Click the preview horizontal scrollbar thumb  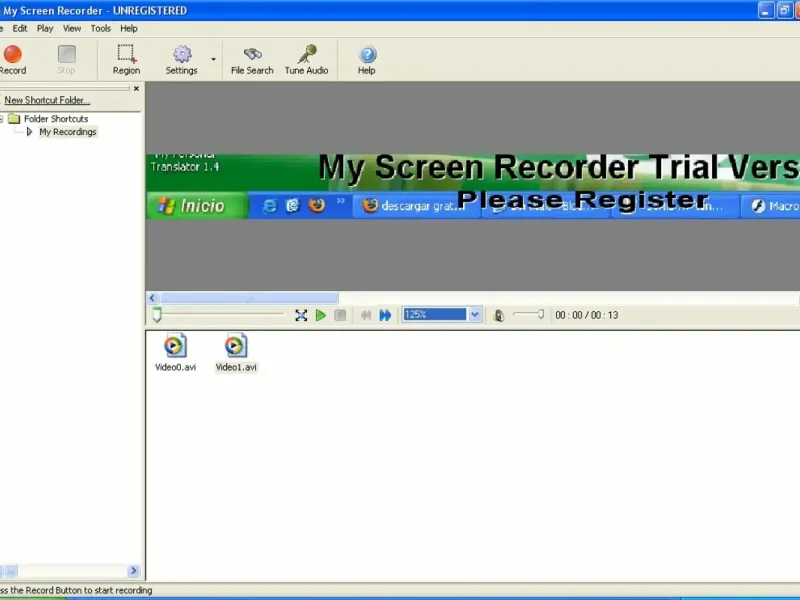(249, 298)
